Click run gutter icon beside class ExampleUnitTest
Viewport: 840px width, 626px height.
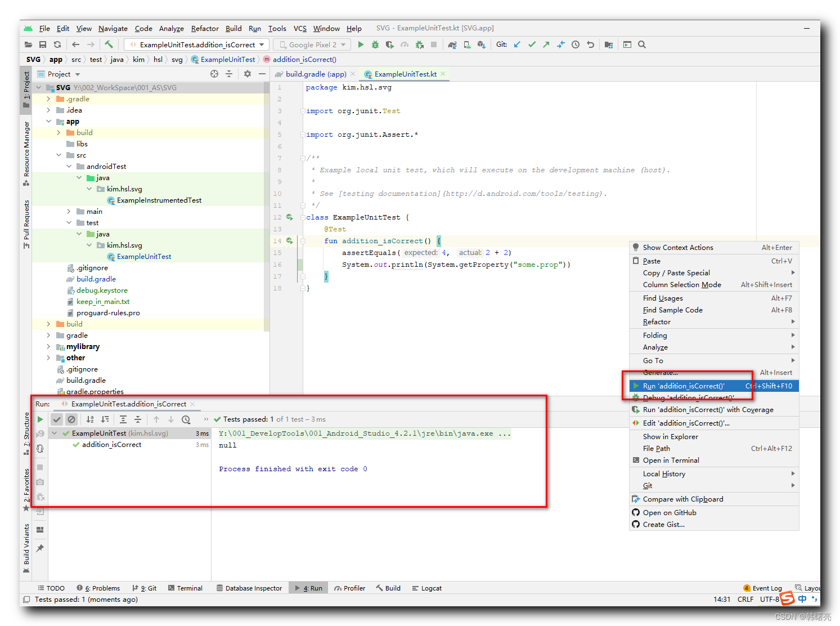pyautogui.click(x=289, y=217)
